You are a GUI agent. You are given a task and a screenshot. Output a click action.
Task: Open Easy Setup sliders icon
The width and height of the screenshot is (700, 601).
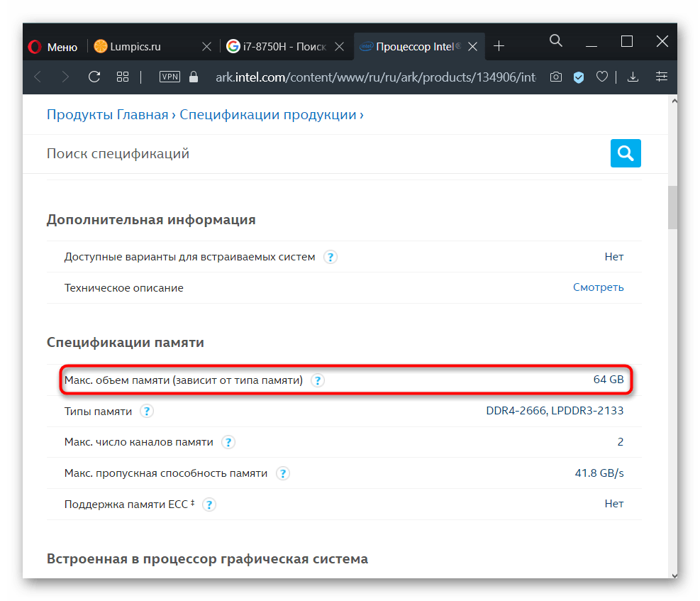coord(662,77)
